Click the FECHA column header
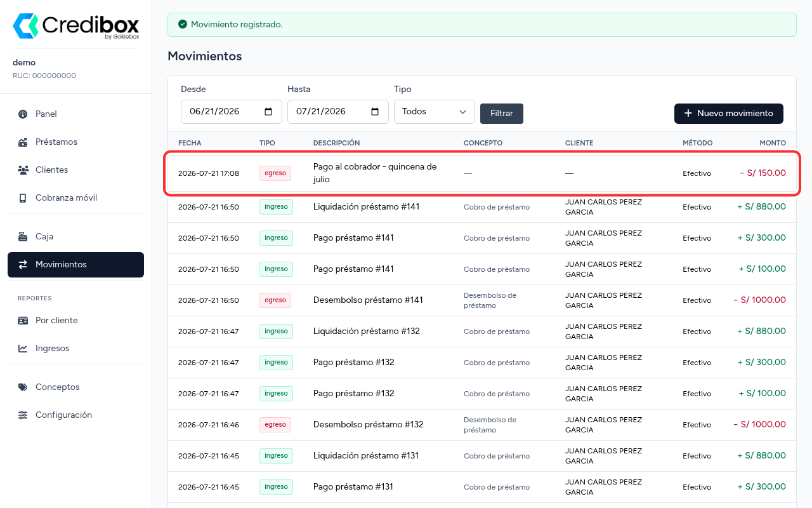Viewport: 812px width, 508px height. pos(190,144)
